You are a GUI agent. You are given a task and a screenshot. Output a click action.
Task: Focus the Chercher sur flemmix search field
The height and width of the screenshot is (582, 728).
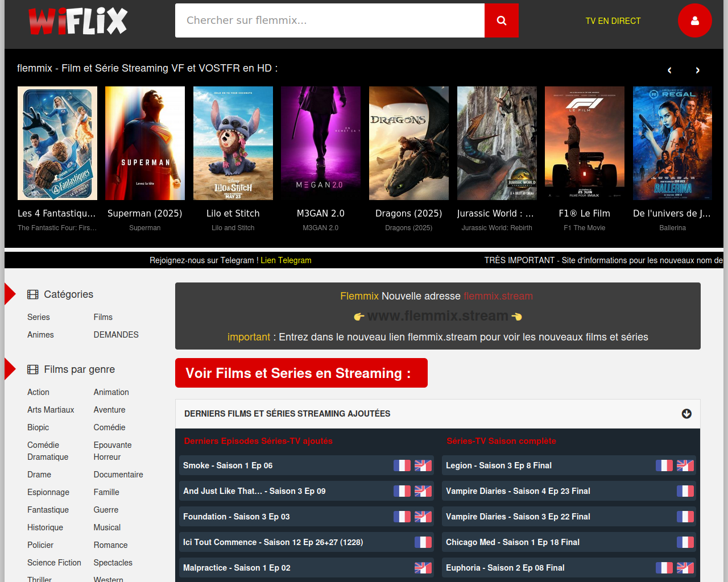pyautogui.click(x=330, y=20)
